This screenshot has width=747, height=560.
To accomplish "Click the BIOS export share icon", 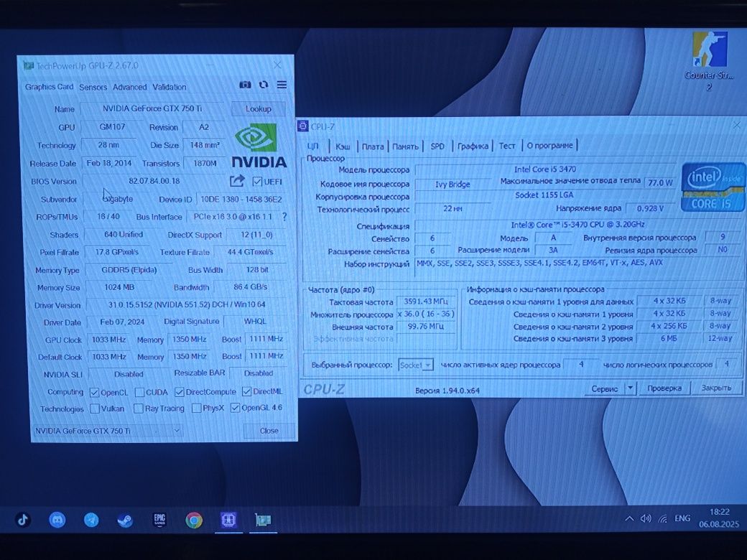I will point(237,181).
